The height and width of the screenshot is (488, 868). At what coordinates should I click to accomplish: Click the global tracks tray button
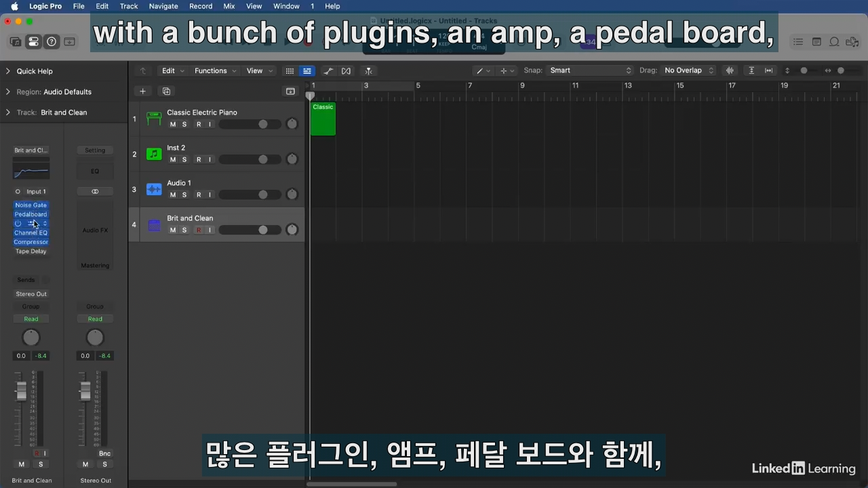pyautogui.click(x=290, y=91)
